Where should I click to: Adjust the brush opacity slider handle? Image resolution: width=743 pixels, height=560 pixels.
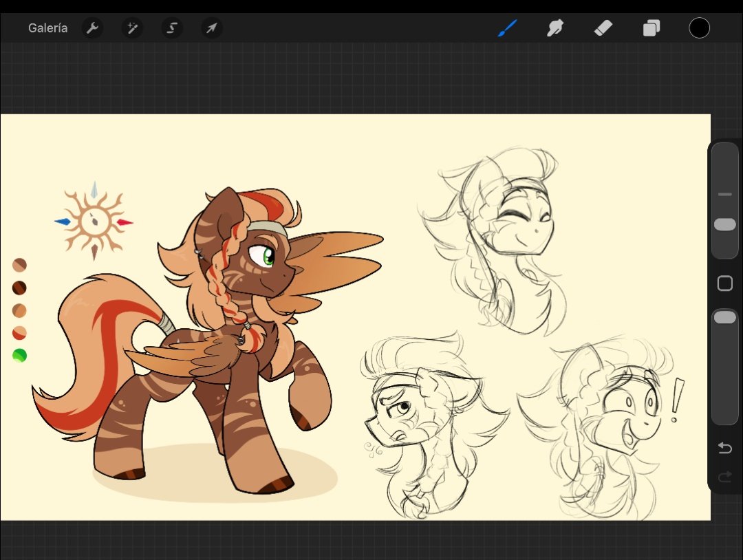(724, 317)
